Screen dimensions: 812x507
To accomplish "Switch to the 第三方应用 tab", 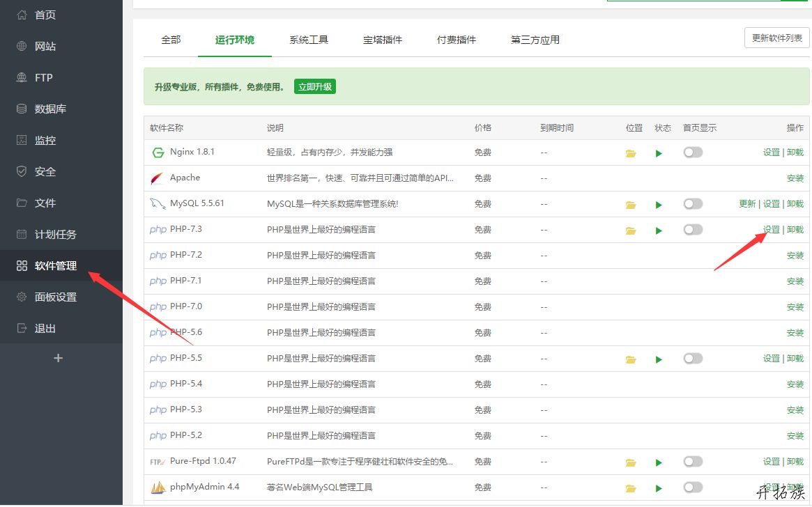I will (535, 40).
